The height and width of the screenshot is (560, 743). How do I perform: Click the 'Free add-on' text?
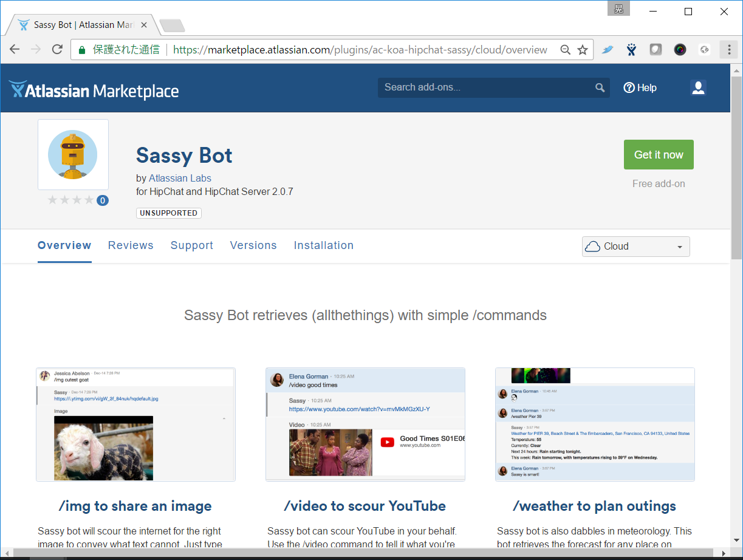coord(659,183)
